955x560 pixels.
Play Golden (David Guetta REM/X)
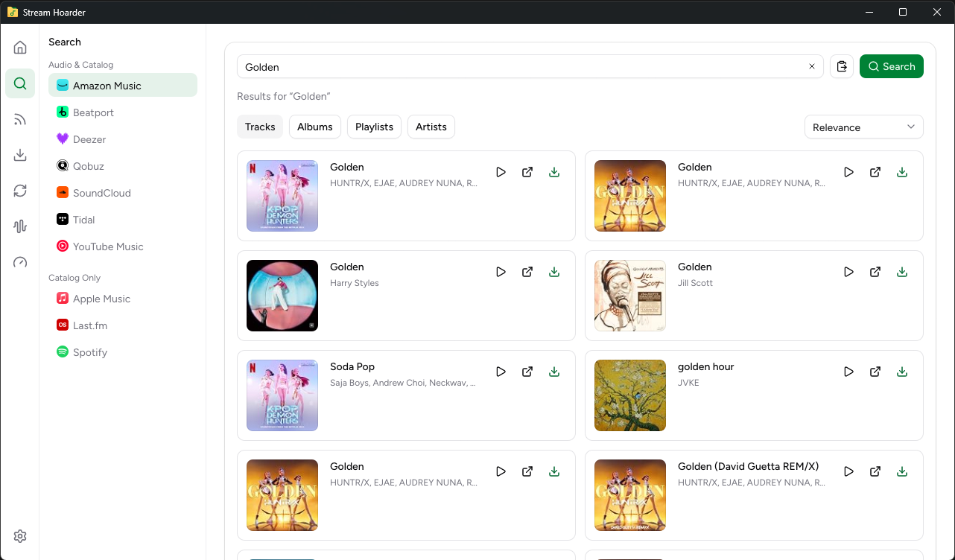[x=848, y=471]
